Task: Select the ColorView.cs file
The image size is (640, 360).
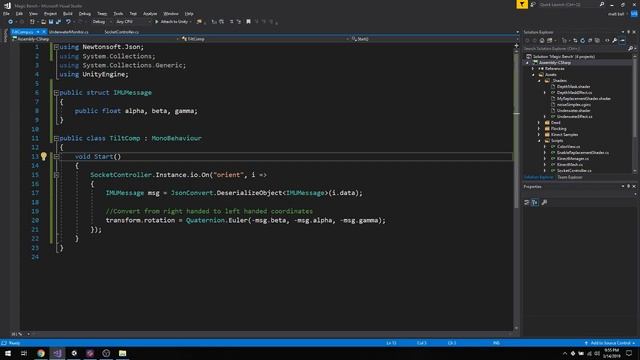Action: pos(568,147)
